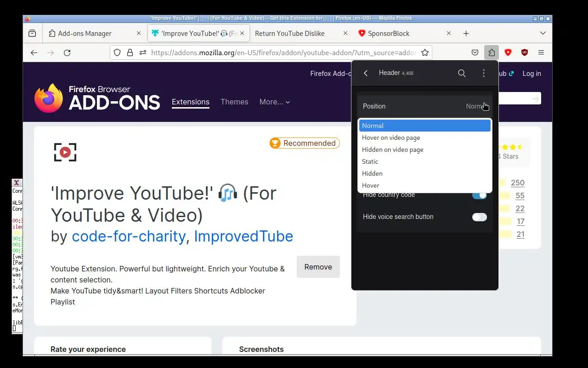Open the Firefox hamburger application menu
This screenshot has width=588, height=368.
541,52
